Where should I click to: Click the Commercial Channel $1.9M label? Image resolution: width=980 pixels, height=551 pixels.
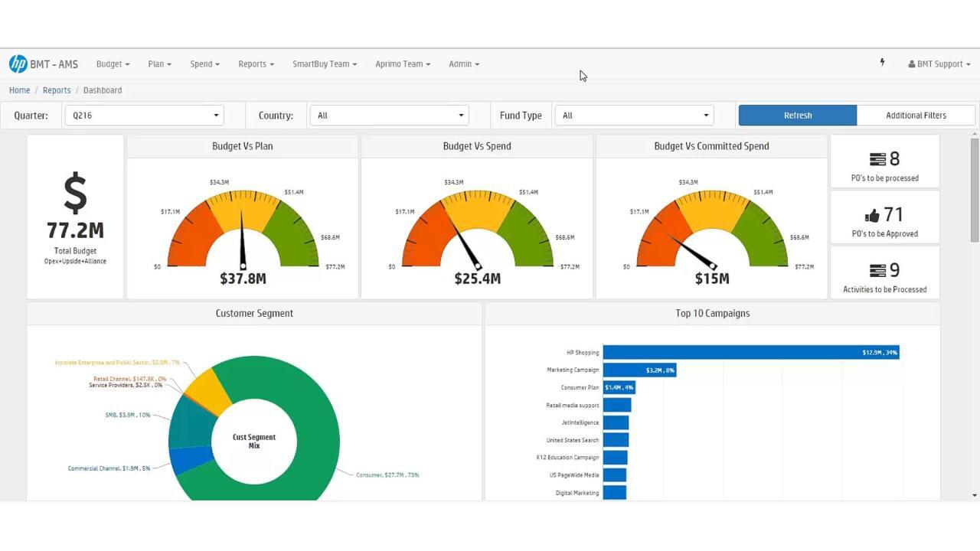click(x=109, y=468)
